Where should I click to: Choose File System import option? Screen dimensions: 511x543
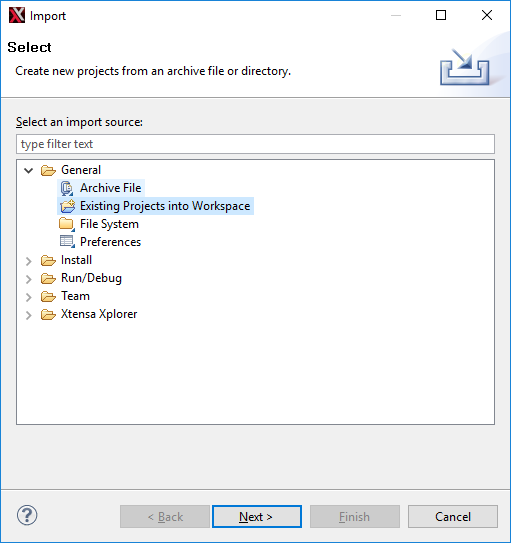[x=109, y=224]
